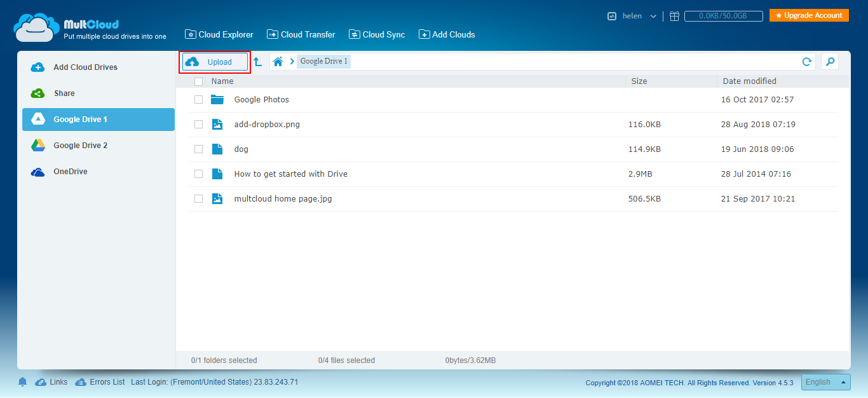The image size is (868, 398).
Task: Open the Links entry in the footer
Action: pos(51,382)
